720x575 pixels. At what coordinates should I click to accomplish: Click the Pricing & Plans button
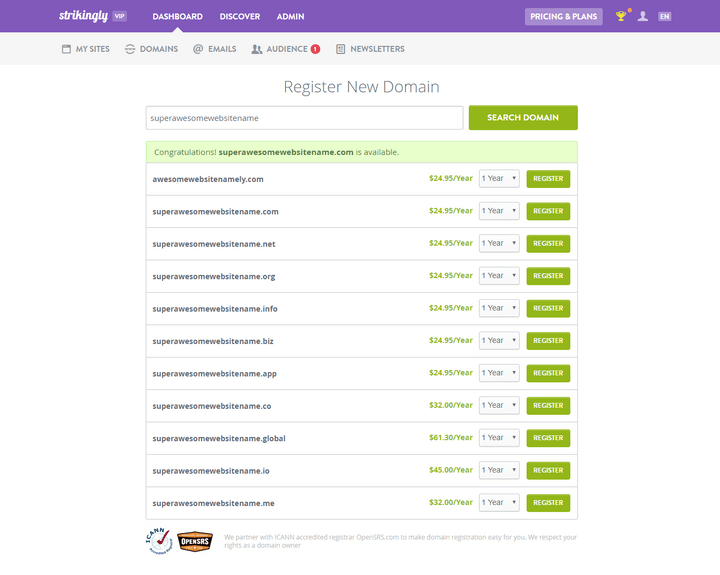click(563, 17)
